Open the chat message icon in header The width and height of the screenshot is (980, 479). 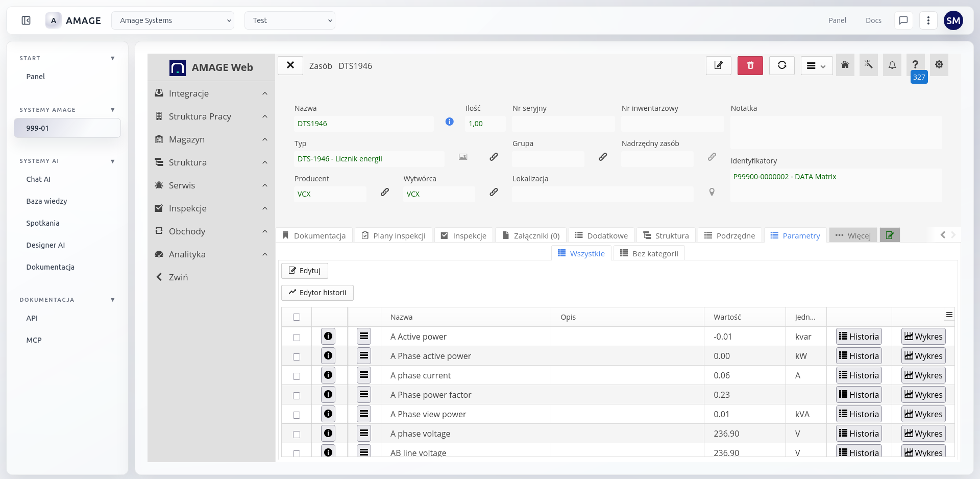(903, 20)
